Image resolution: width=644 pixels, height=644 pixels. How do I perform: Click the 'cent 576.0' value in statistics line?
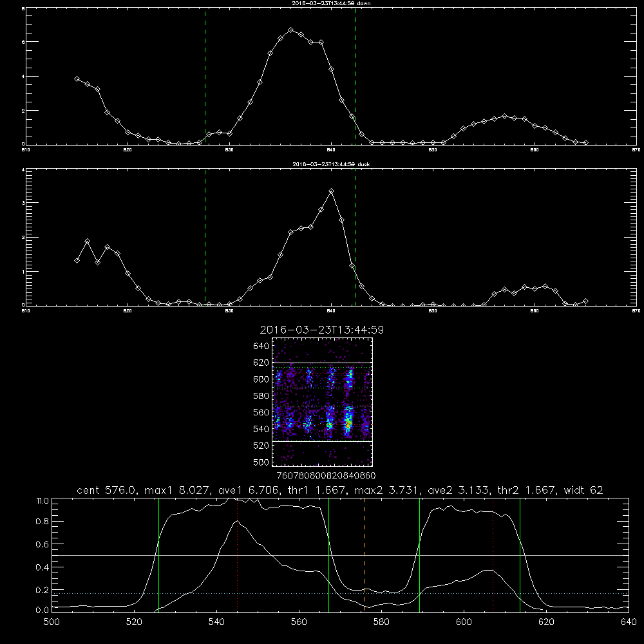pyautogui.click(x=107, y=490)
